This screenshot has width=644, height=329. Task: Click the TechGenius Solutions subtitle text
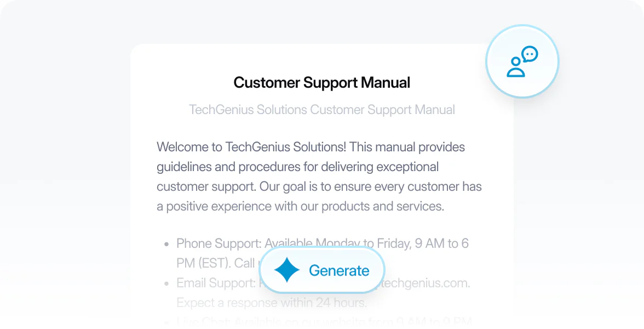[x=322, y=110]
